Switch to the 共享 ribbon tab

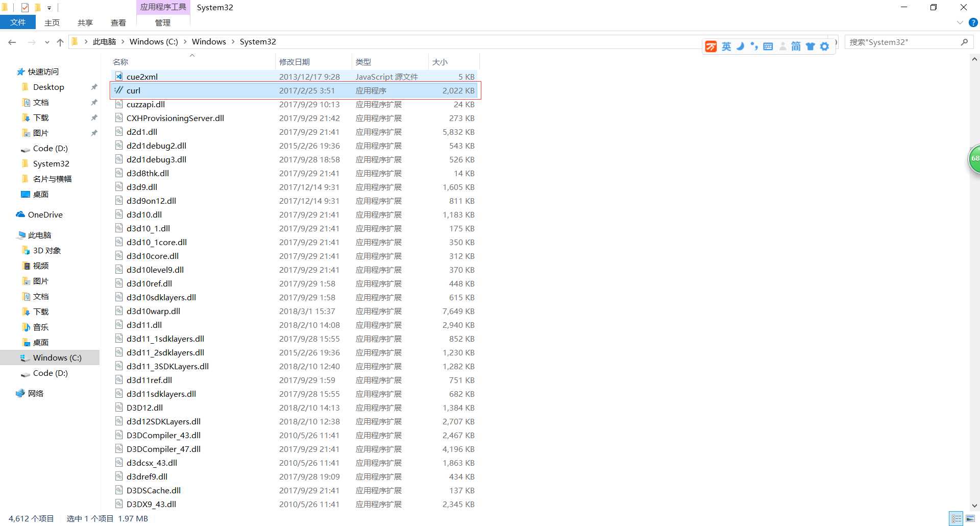click(x=85, y=22)
